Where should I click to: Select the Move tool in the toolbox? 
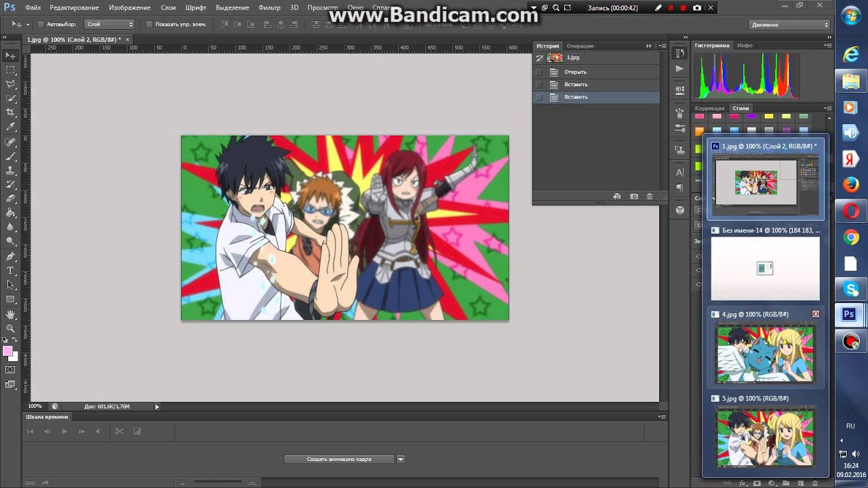[x=10, y=56]
